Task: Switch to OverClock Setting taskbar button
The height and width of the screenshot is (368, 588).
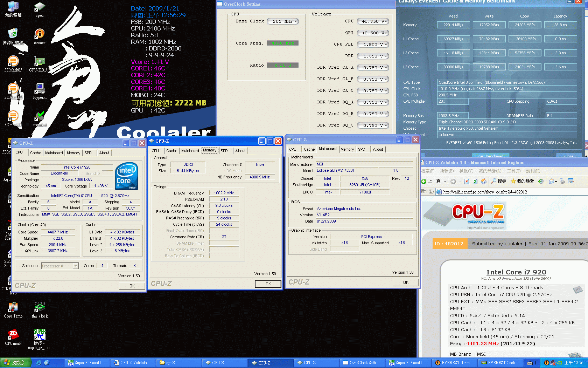Action: tap(362, 363)
